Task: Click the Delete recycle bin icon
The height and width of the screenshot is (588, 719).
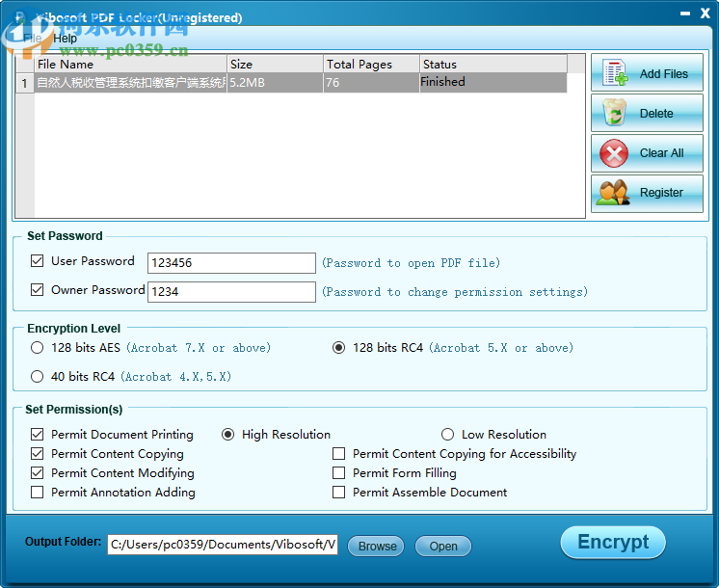Action: 615,113
